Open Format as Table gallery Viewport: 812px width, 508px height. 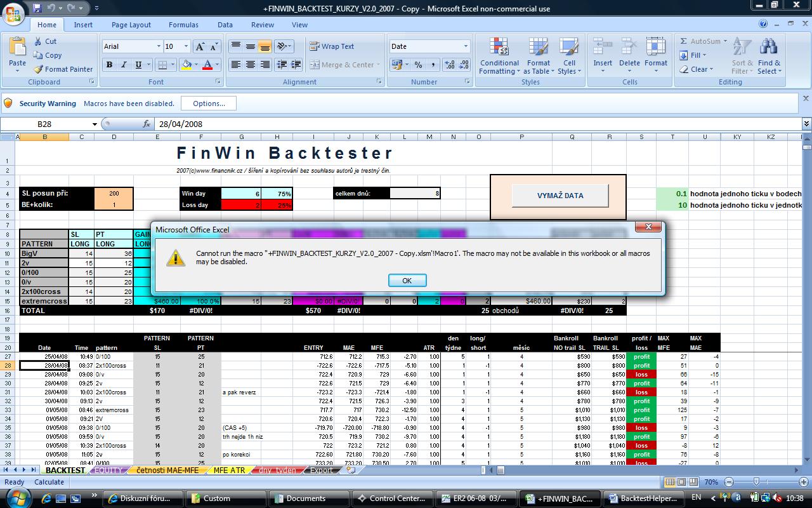(538, 56)
